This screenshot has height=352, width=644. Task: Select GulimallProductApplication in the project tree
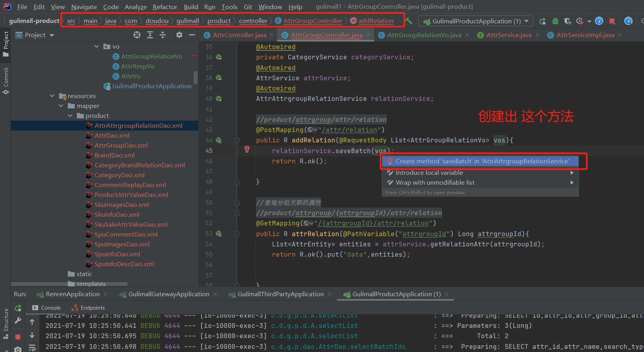152,86
